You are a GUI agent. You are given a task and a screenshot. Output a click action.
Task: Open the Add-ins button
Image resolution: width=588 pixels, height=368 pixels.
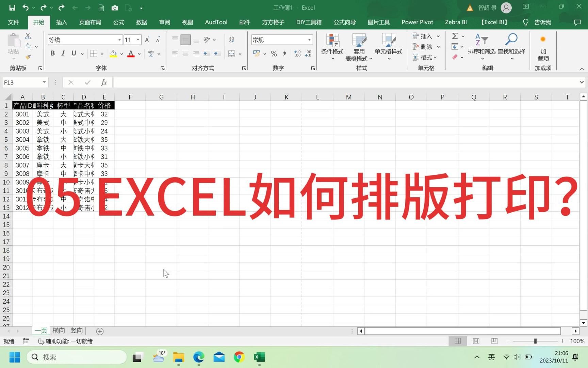tap(543, 47)
